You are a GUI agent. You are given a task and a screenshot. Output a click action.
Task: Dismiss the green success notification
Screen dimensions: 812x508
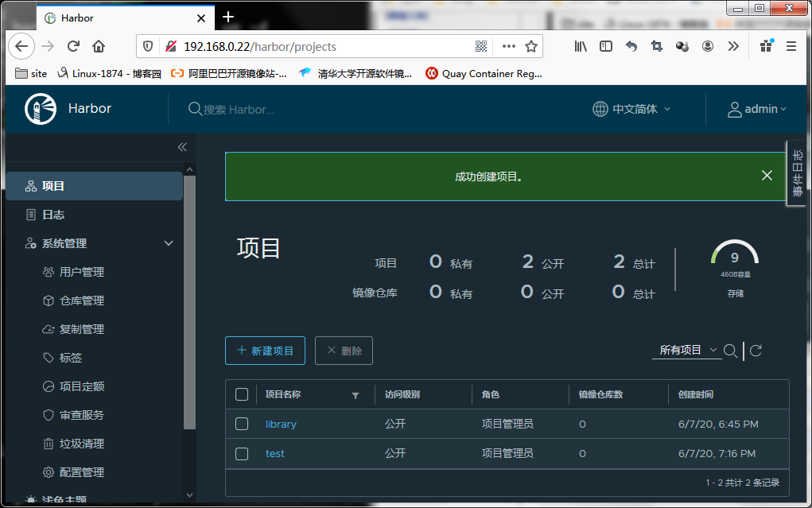point(767,176)
